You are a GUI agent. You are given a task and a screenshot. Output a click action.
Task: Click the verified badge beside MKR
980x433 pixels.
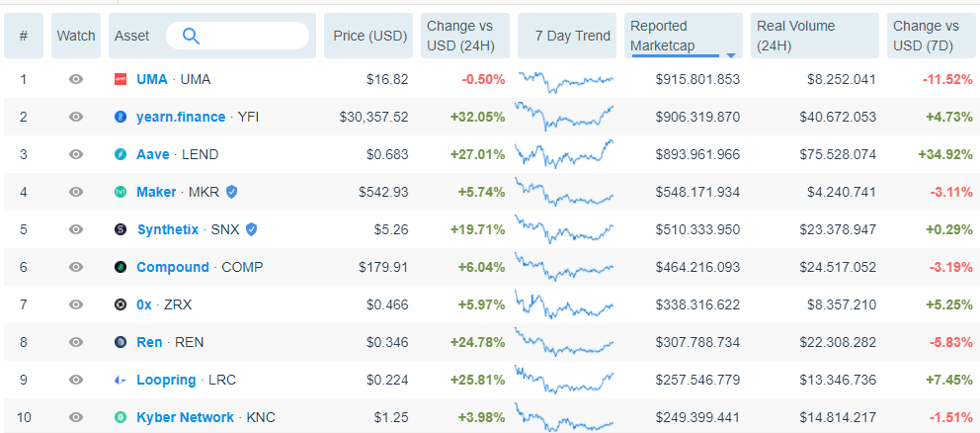click(231, 192)
